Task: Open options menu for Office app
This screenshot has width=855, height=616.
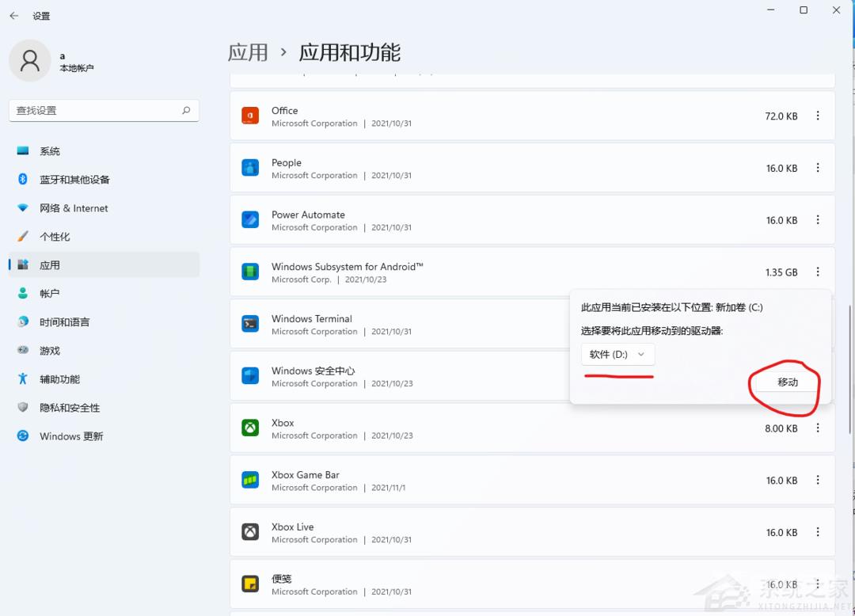Action: coord(818,116)
